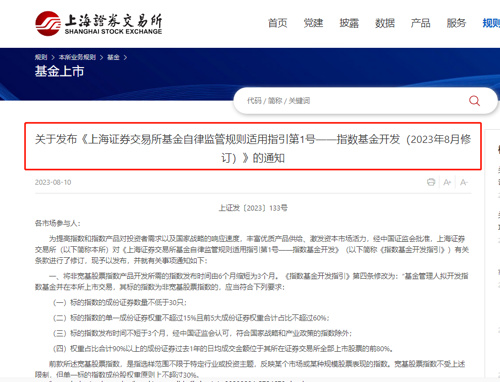Image resolution: width=500 pixels, height=382 pixels.
Task: Open the 首页 navigation menu
Action: coord(278,23)
